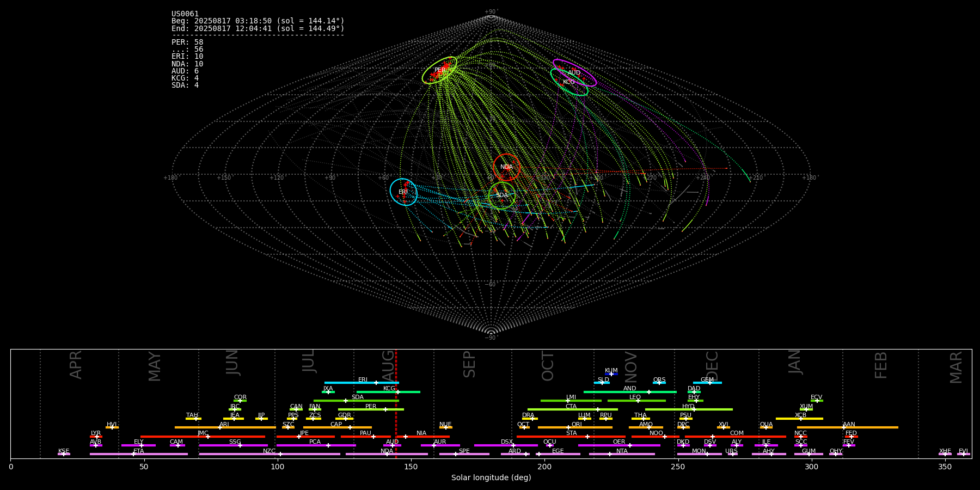Select the Beg timestamp line in header

(x=258, y=21)
